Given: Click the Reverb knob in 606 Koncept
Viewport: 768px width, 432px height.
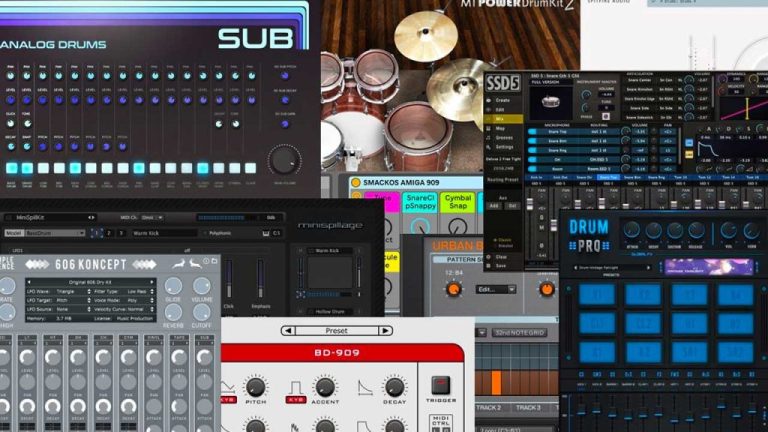Looking at the screenshot, I should click(173, 312).
